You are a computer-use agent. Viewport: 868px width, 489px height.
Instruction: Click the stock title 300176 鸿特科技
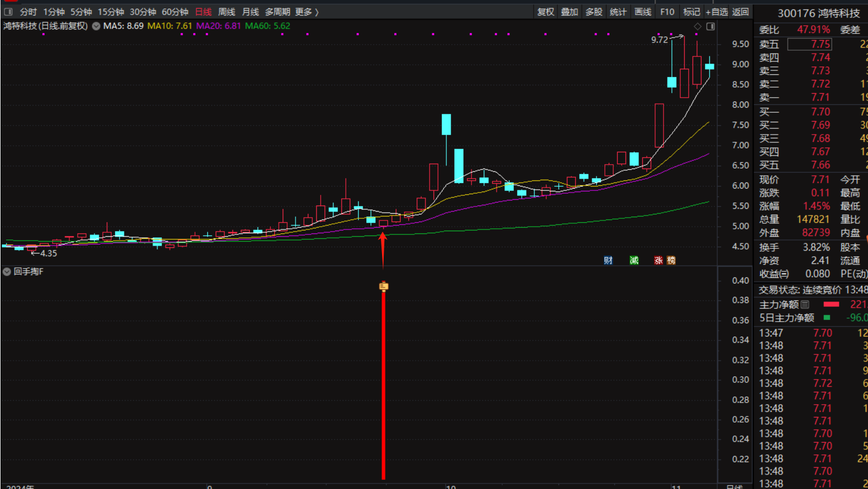tap(819, 13)
